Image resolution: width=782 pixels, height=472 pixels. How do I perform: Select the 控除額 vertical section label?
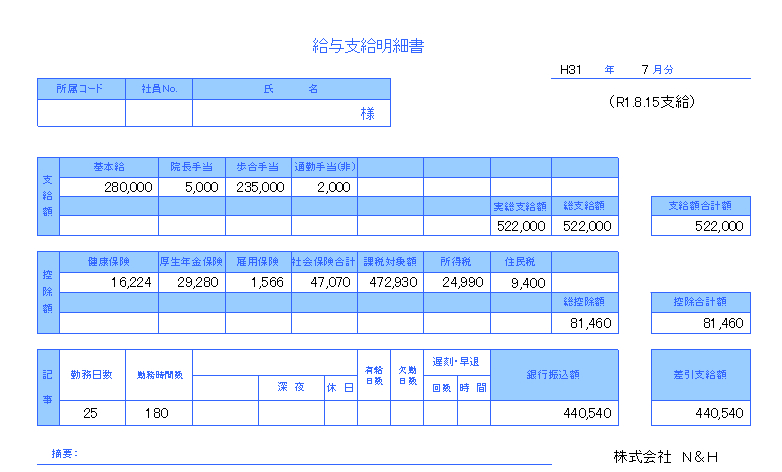coord(48,292)
